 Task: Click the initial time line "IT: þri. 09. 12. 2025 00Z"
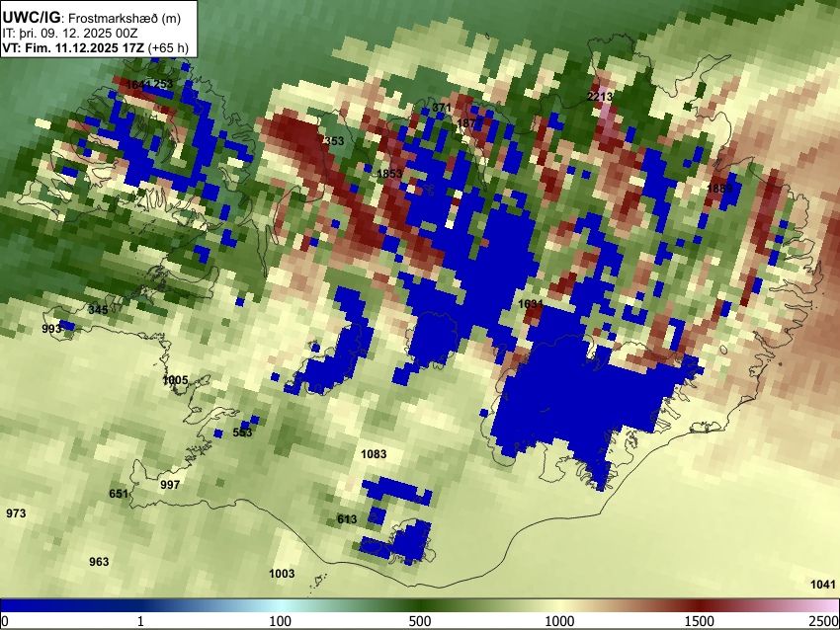point(69,34)
